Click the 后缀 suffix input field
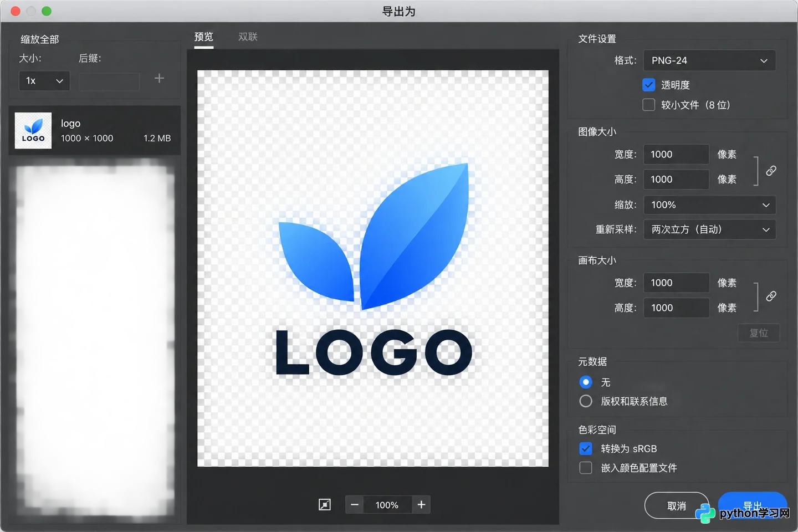The image size is (798, 532). pyautogui.click(x=109, y=81)
